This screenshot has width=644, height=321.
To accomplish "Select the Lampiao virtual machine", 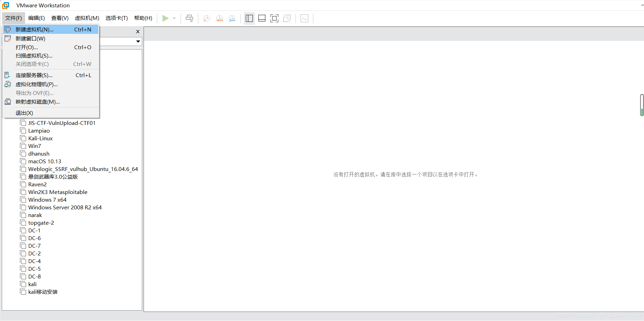I will click(x=39, y=131).
